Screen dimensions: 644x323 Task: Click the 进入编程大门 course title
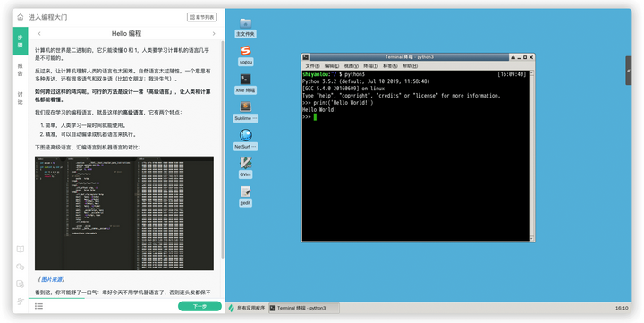47,17
